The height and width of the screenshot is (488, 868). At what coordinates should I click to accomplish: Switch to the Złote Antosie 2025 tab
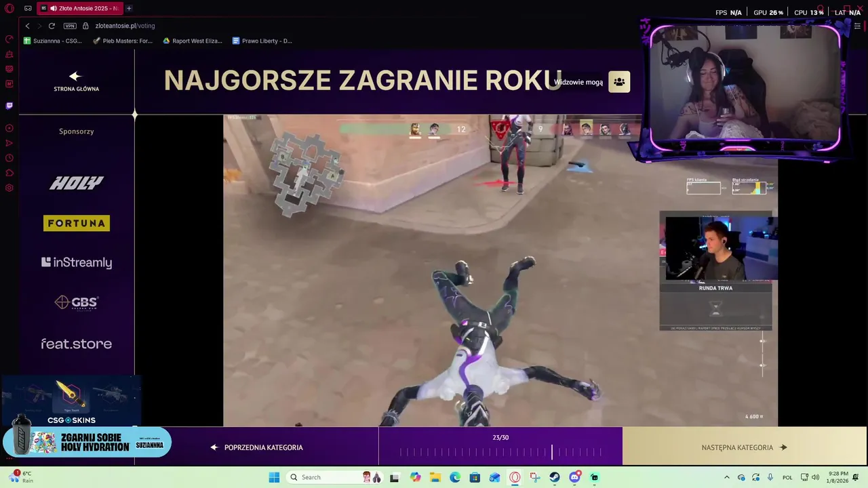coord(79,8)
